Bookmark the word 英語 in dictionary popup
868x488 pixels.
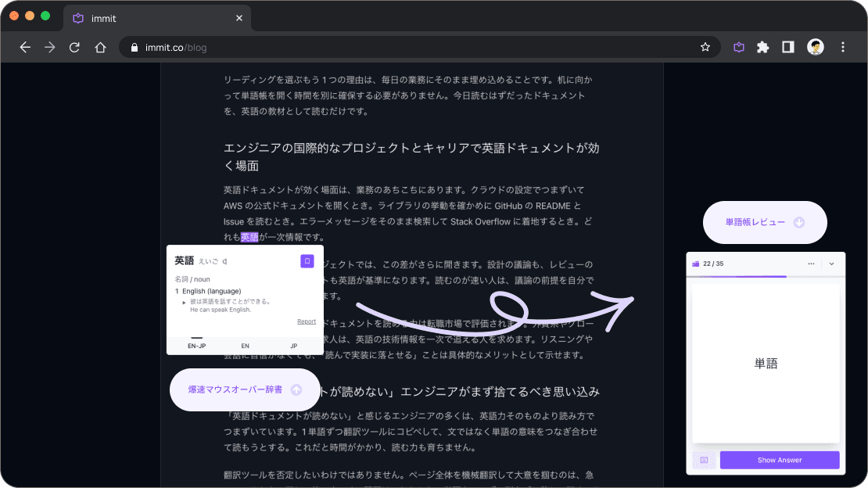tap(307, 261)
